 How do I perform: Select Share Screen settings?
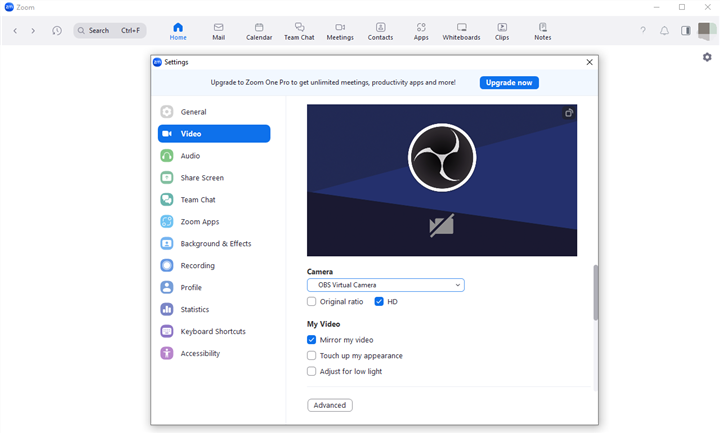[x=214, y=178]
